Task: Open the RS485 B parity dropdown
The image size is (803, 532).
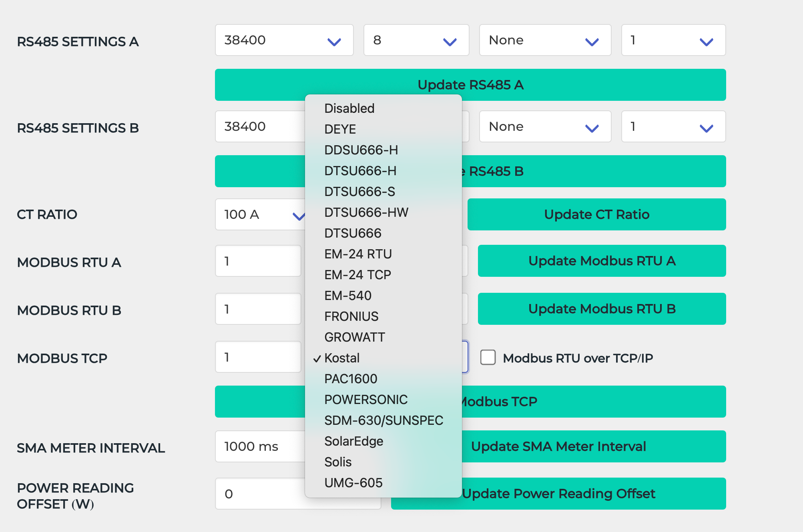Action: click(545, 127)
